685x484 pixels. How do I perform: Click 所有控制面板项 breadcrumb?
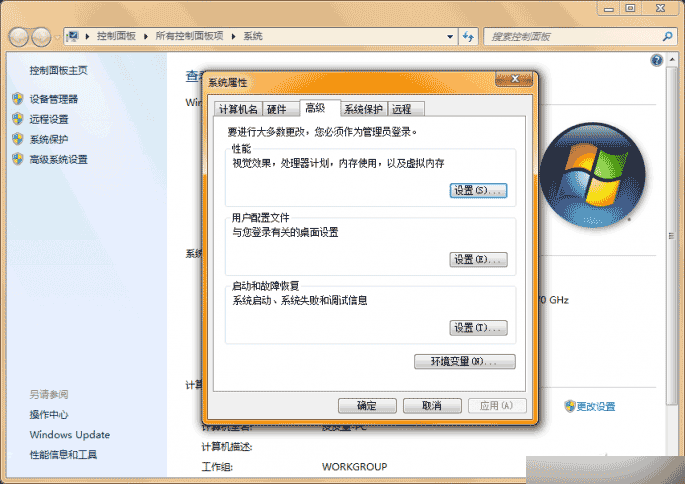click(x=190, y=36)
